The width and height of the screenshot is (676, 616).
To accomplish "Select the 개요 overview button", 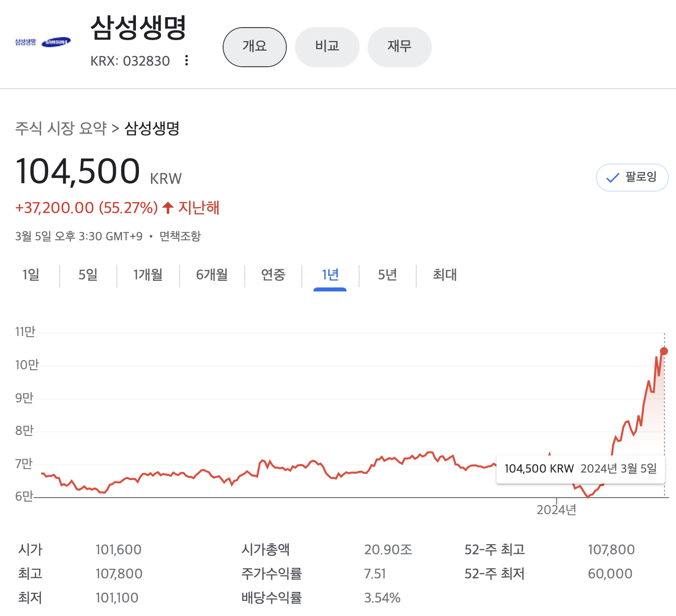I will point(255,47).
